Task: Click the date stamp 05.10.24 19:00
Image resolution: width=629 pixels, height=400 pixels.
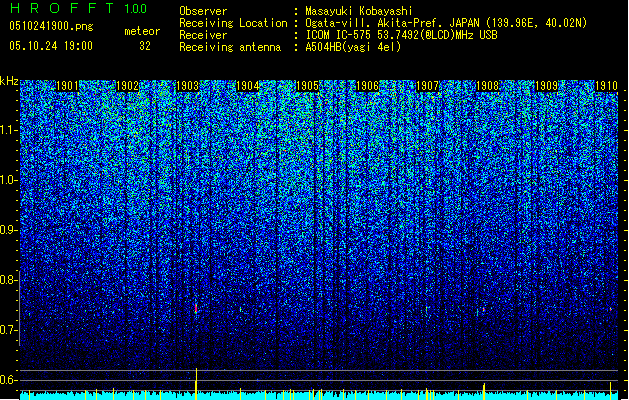Action: tap(51, 46)
